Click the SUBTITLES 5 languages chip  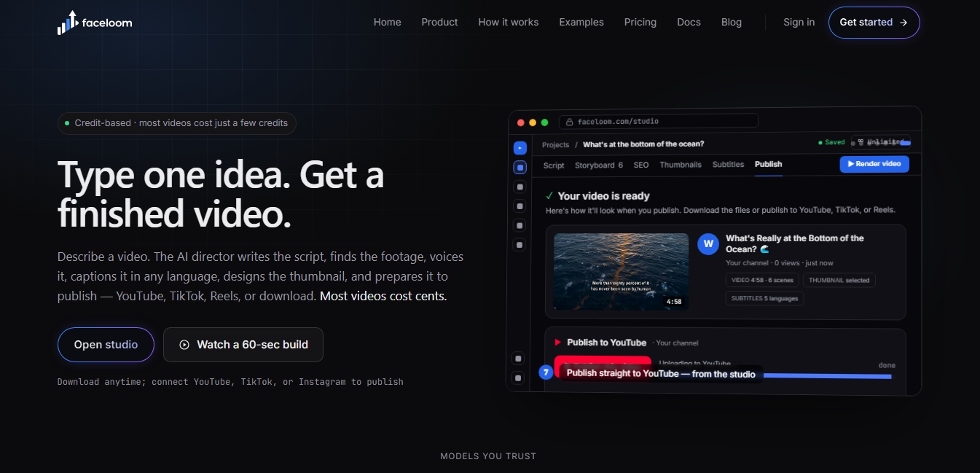(764, 298)
